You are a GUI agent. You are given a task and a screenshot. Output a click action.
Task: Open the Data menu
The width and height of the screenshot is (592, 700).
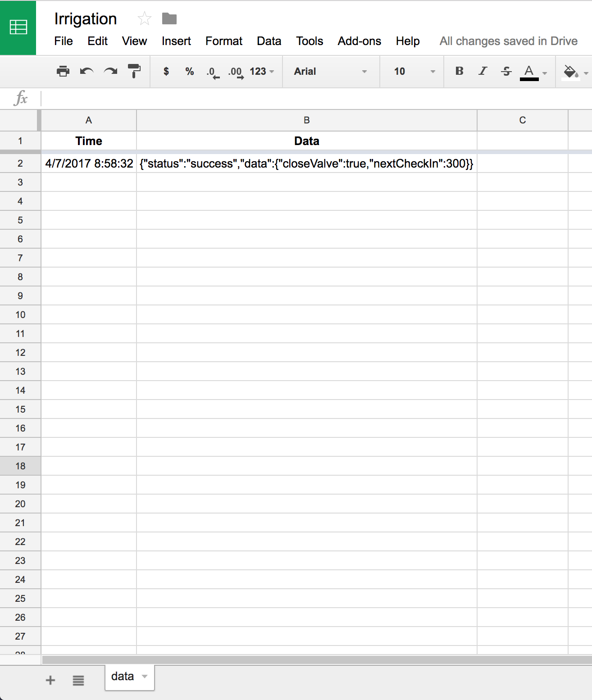[269, 41]
